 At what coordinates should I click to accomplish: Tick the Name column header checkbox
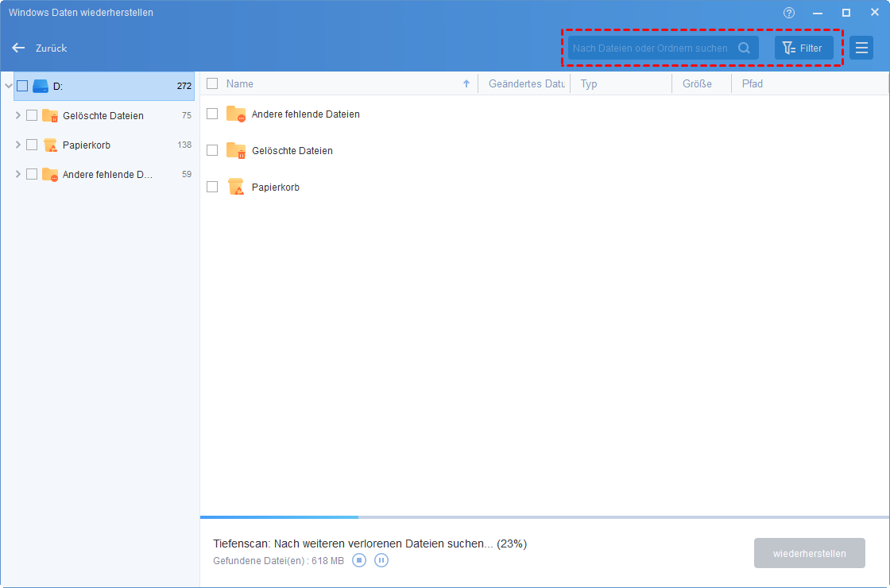click(211, 83)
